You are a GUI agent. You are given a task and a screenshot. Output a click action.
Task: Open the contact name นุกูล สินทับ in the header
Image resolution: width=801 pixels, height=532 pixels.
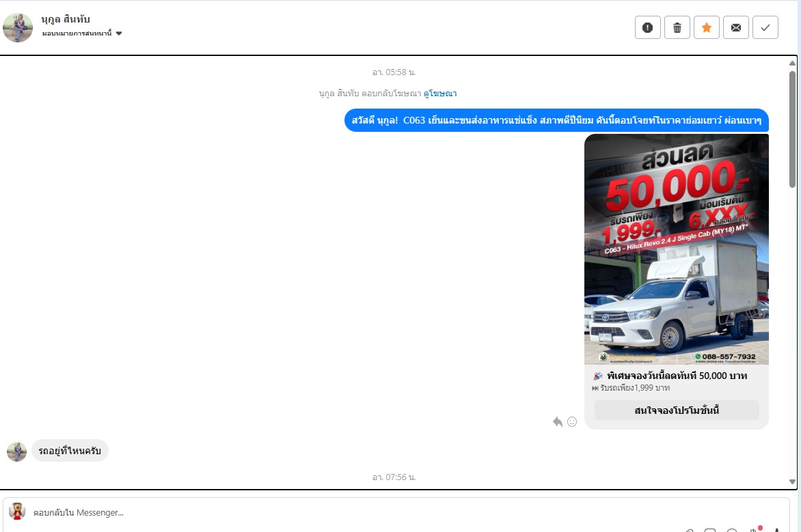(x=66, y=19)
